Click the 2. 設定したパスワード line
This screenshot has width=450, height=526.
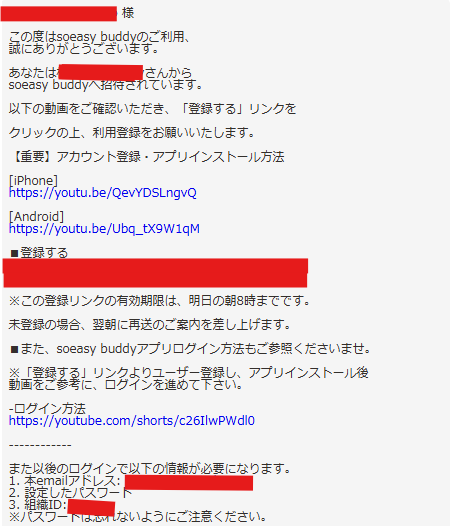click(70, 492)
